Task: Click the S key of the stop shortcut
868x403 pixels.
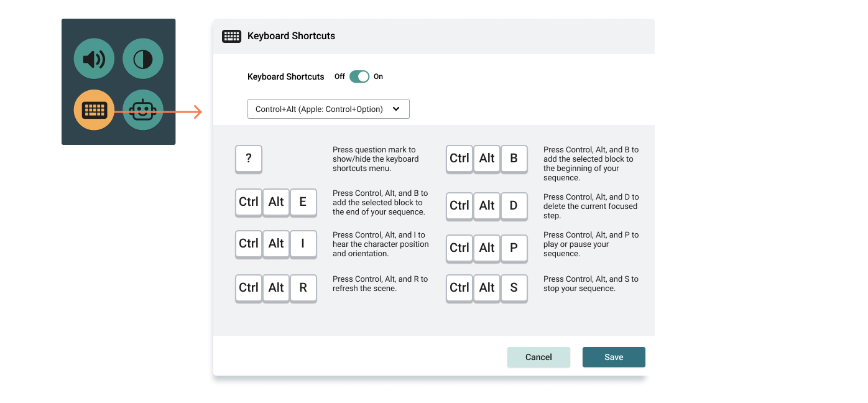Action: pos(514,288)
